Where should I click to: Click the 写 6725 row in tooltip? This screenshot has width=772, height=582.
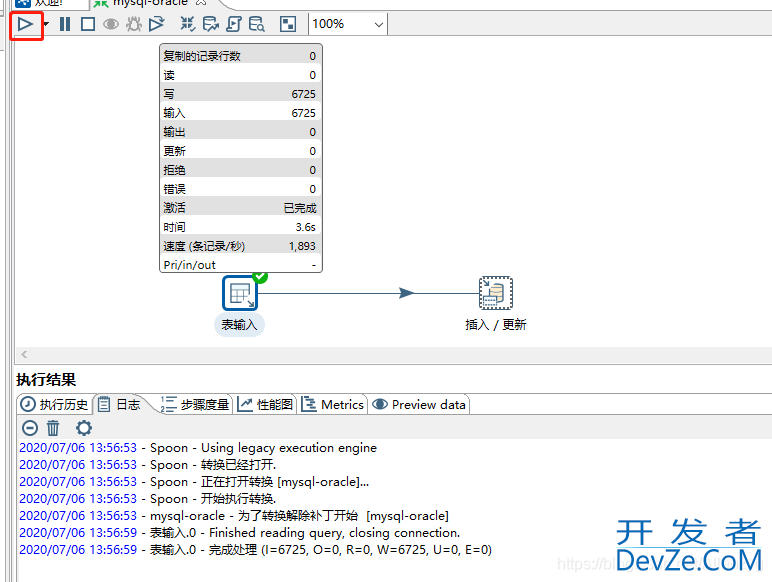pyautogui.click(x=240, y=94)
